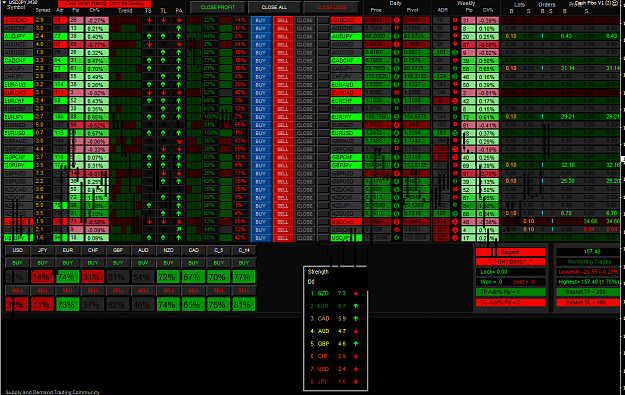Click AUDUSD weekly green circle indicator

coord(455,52)
